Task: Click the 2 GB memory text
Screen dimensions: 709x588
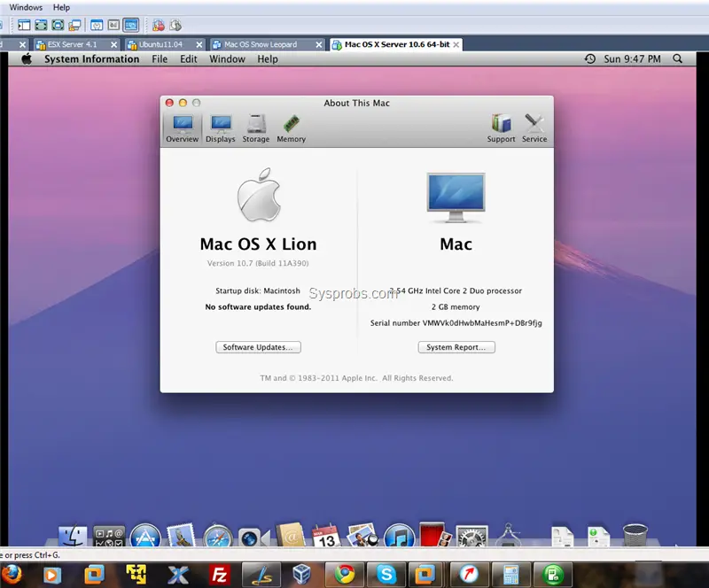Action: [456, 307]
